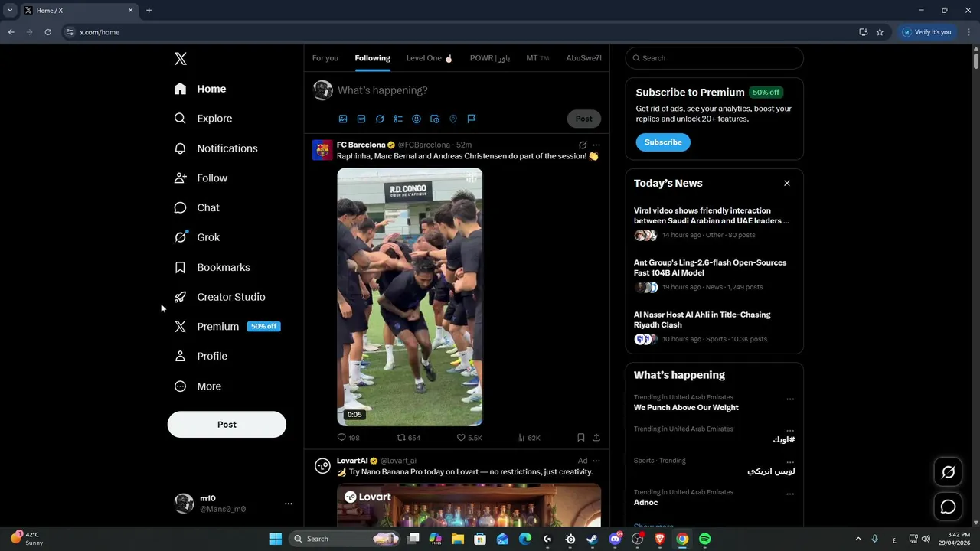This screenshot has width=980, height=551.
Task: Like the FC Barcelona post
Action: point(469,438)
